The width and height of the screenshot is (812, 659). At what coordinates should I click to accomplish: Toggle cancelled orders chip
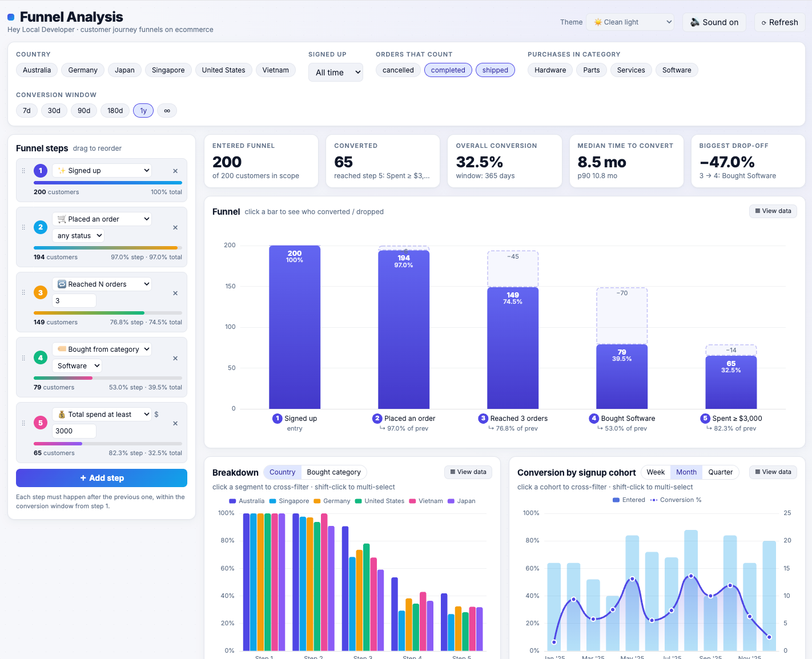[x=398, y=70]
